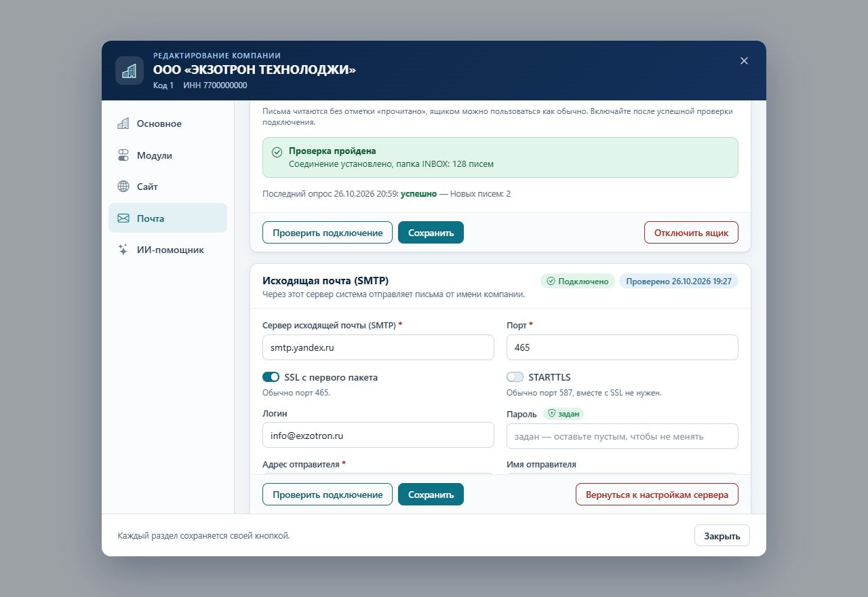Viewport: 868px width, 597px height.
Task: Close the company editing dialog with X
Action: pos(744,61)
